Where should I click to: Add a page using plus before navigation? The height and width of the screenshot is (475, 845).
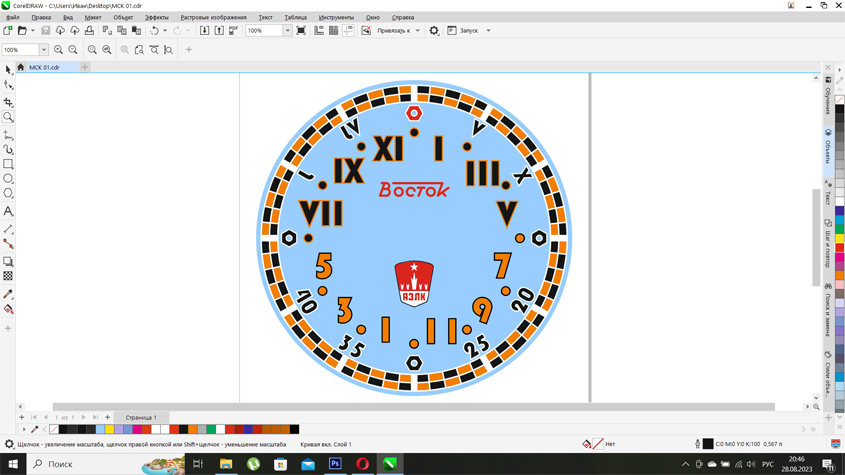point(22,417)
